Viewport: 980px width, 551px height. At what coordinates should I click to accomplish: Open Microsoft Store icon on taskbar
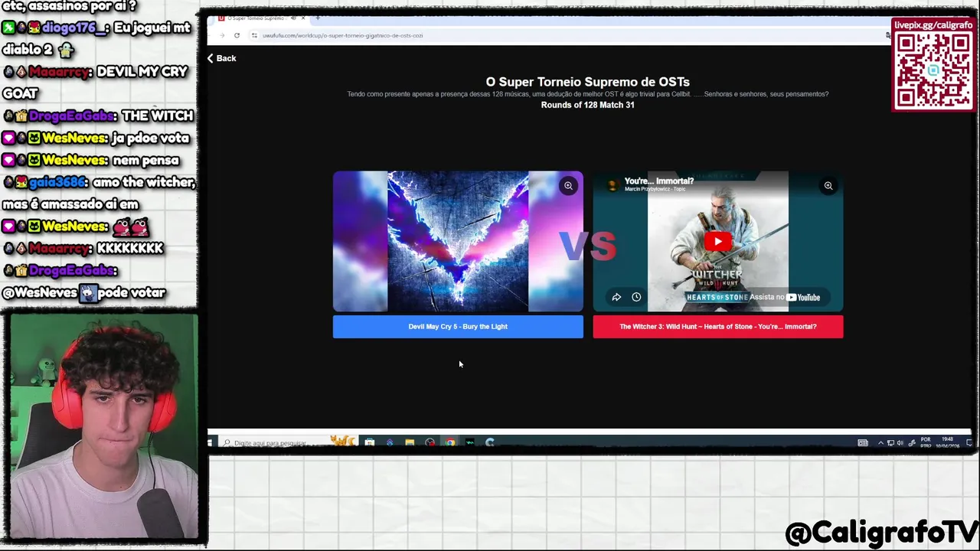pos(370,442)
